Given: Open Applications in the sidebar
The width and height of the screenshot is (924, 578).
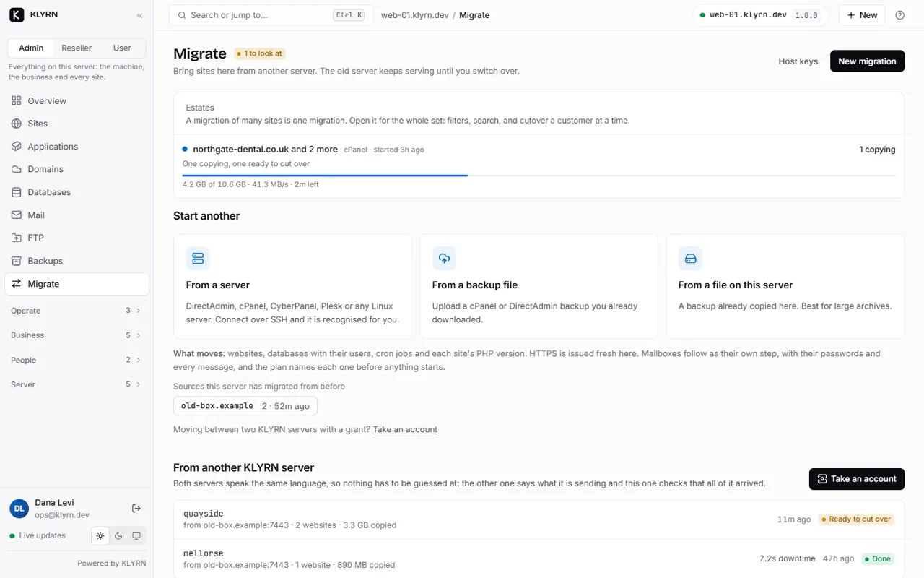Looking at the screenshot, I should 77,147.
